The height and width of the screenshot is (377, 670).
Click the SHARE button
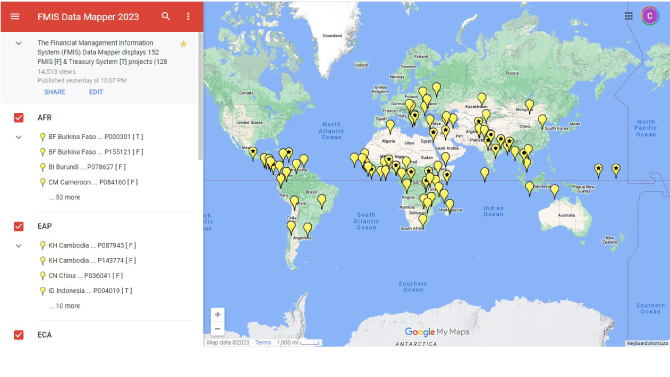click(55, 92)
